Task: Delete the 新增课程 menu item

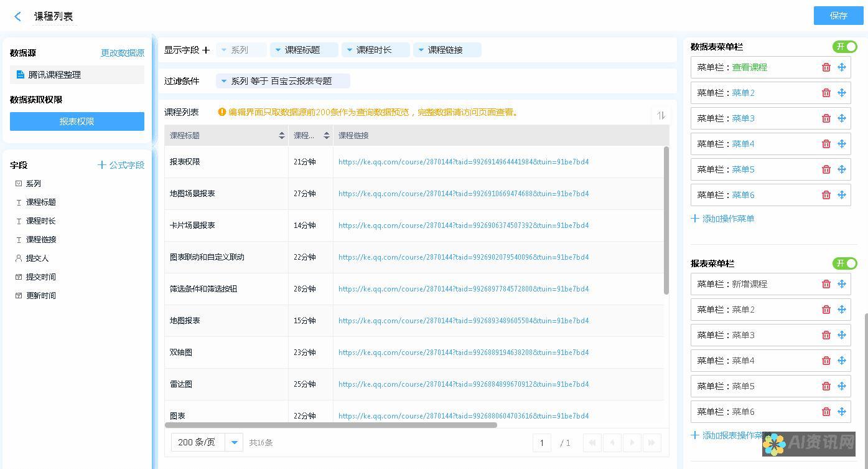Action: point(826,284)
